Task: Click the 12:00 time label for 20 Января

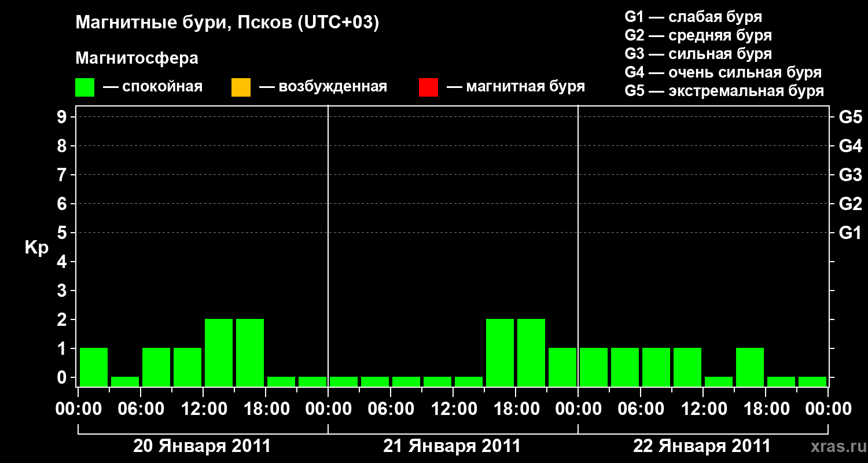Action: pyautogui.click(x=203, y=410)
